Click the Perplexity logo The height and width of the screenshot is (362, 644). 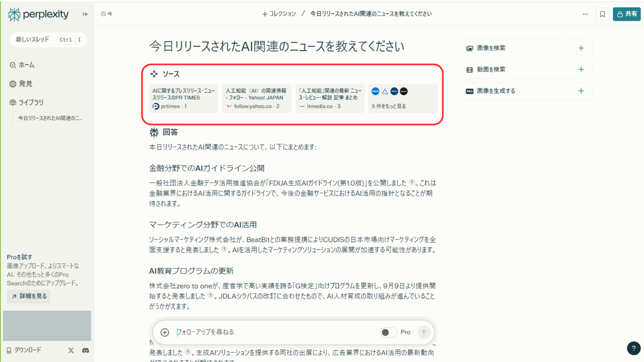tap(38, 14)
